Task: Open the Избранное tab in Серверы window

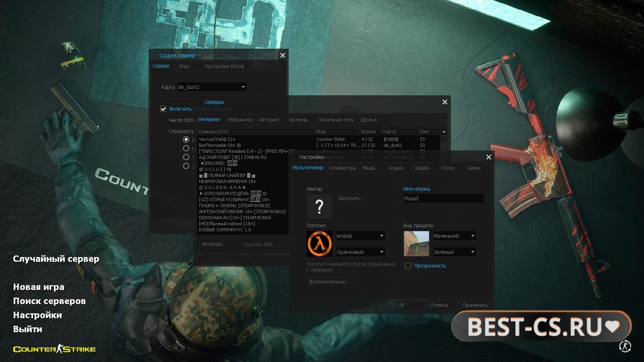Action: coord(240,119)
